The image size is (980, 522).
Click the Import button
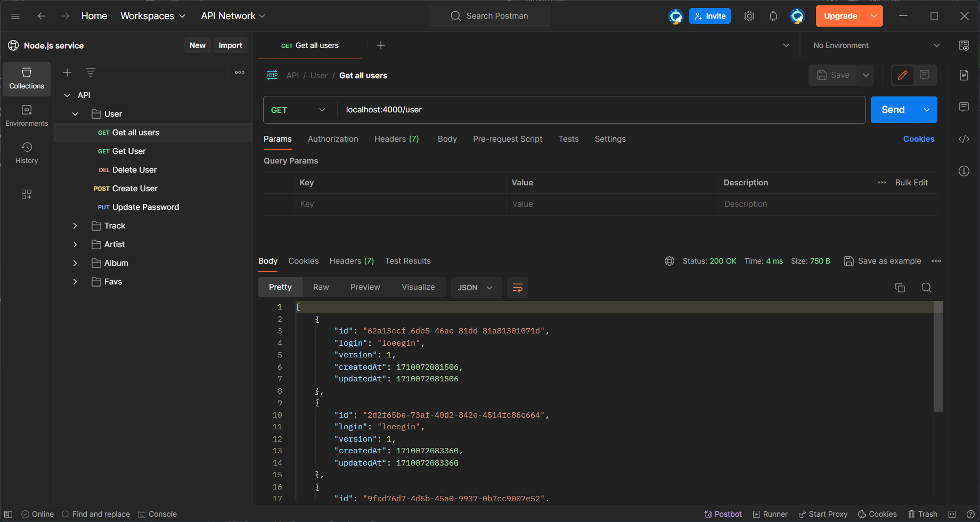[x=230, y=45]
